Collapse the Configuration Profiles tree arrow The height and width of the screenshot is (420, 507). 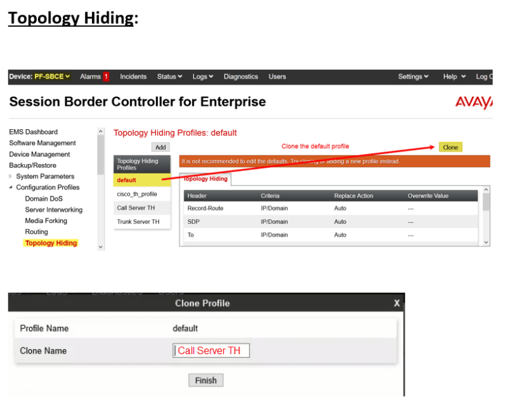[x=10, y=188]
